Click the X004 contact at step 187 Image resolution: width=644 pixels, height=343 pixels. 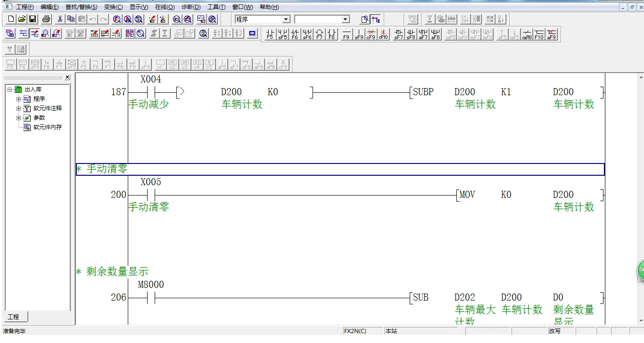click(151, 92)
